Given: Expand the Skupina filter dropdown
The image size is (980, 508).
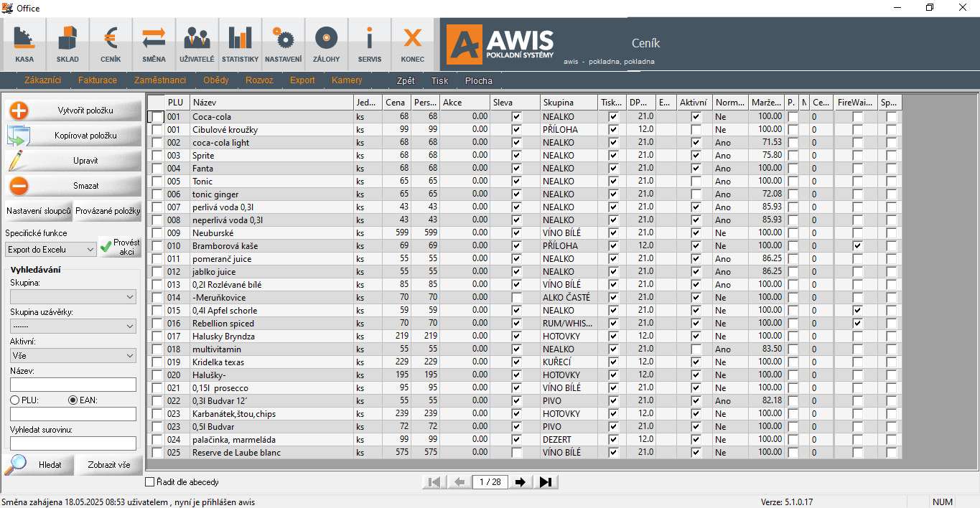Looking at the screenshot, I should tap(73, 296).
